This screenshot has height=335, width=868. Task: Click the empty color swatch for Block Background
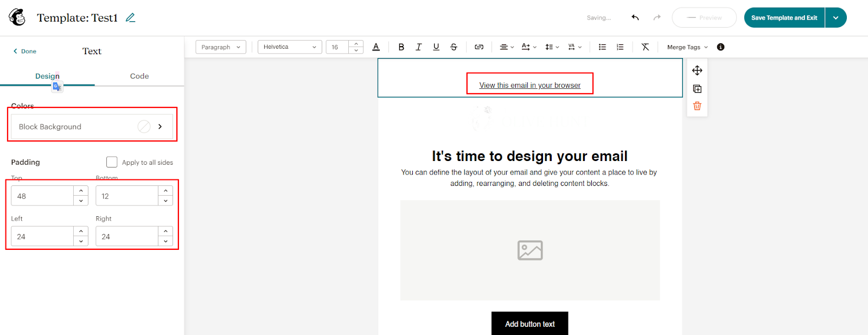[x=144, y=126]
